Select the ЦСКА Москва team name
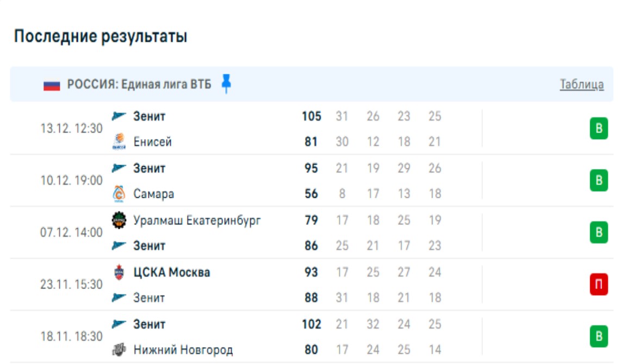This screenshot has height=364, width=619. [172, 272]
